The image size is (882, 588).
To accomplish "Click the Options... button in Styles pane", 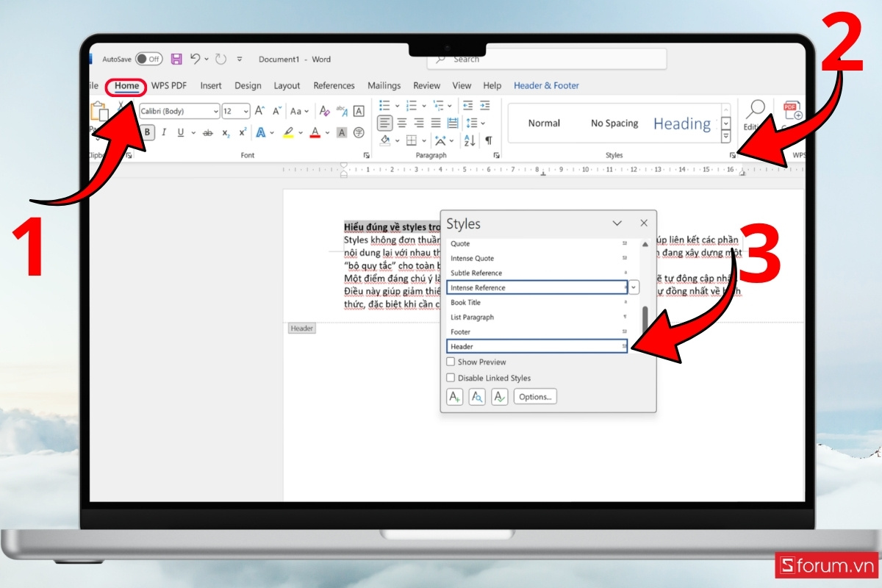I will [535, 397].
